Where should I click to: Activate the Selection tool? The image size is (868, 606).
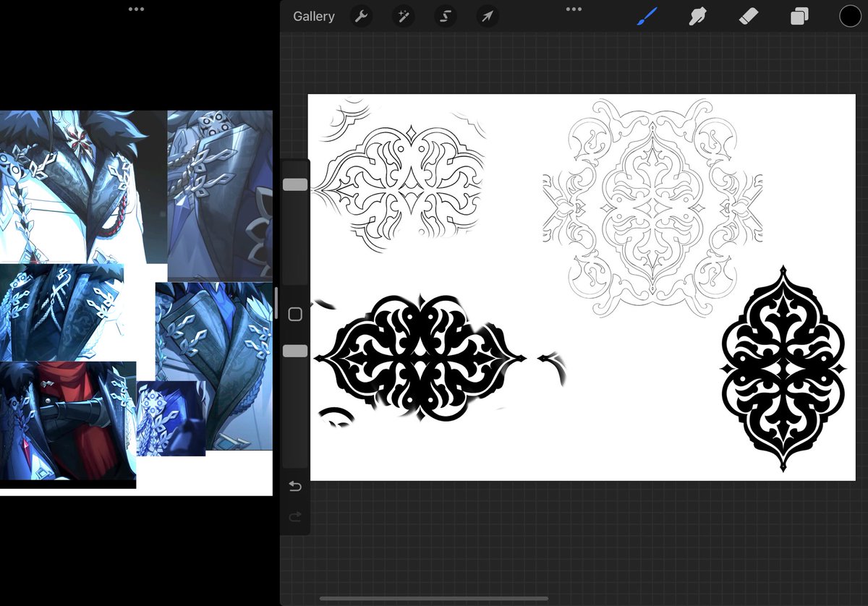(x=446, y=16)
